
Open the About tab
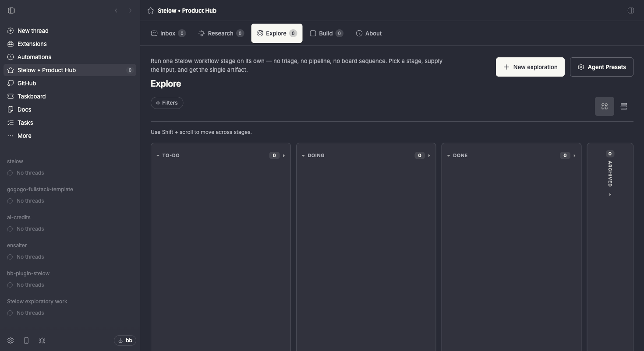pyautogui.click(x=369, y=33)
